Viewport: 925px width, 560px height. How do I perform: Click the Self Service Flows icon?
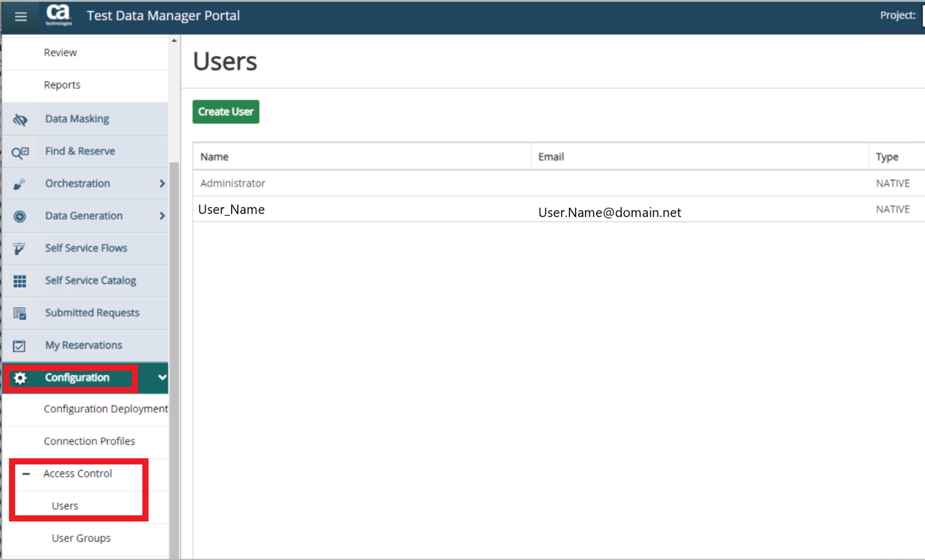tap(19, 248)
